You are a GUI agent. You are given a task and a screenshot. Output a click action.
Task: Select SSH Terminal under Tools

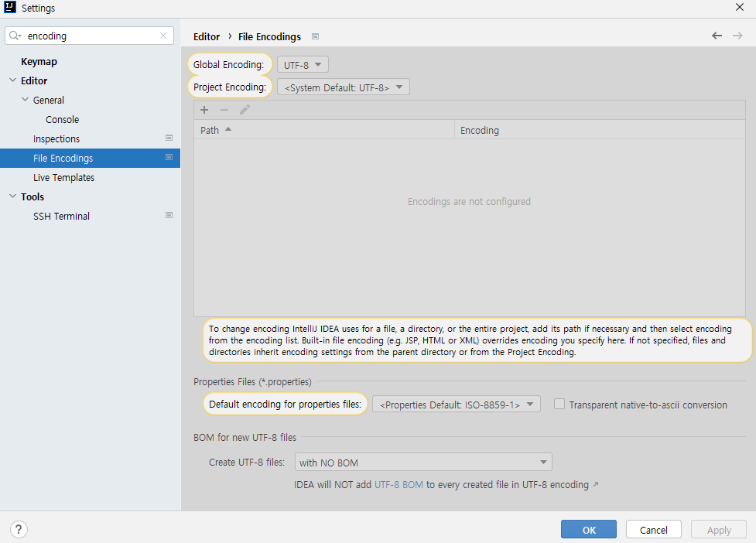click(61, 217)
